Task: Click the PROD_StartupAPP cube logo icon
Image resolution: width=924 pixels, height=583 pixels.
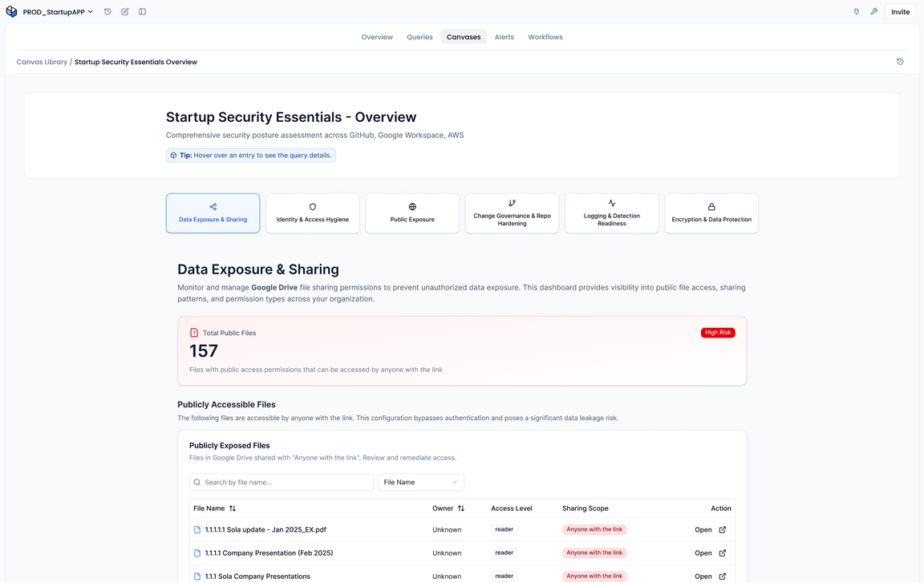Action: click(11, 11)
